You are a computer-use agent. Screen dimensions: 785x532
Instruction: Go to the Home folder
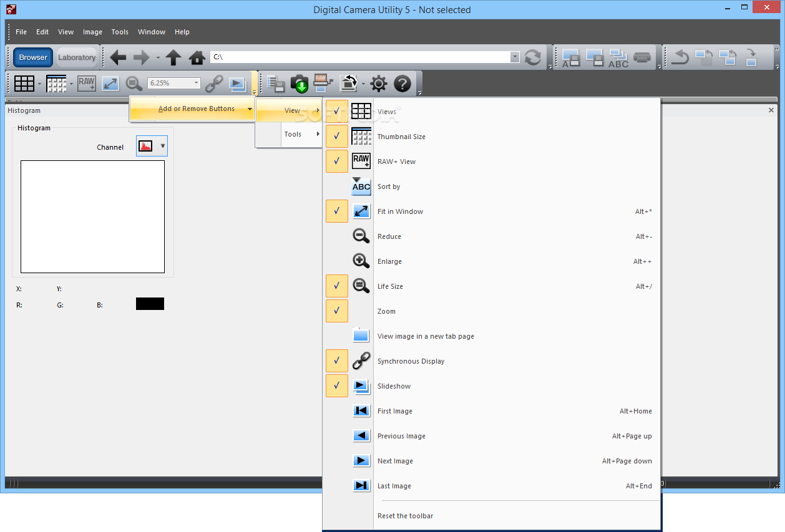click(197, 58)
